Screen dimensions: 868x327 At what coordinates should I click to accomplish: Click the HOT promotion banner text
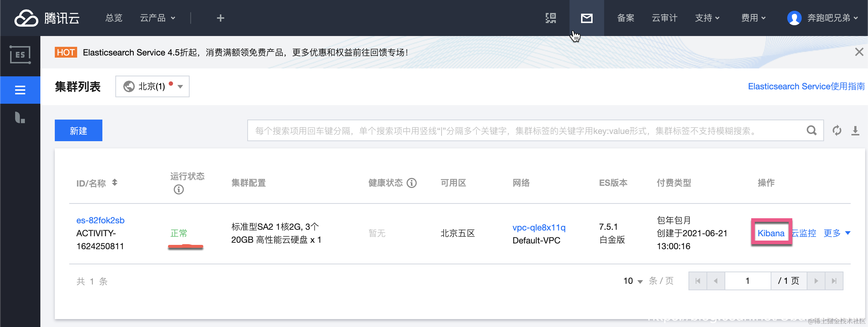[245, 53]
